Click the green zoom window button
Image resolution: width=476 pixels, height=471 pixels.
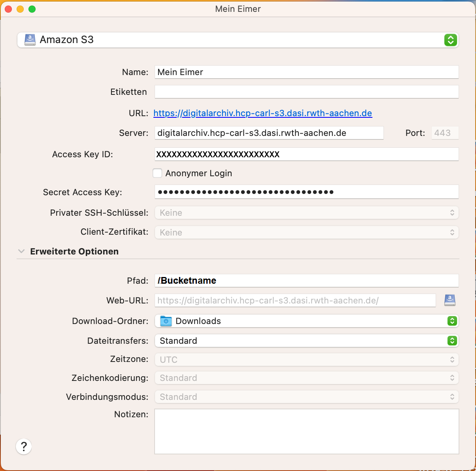32,9
